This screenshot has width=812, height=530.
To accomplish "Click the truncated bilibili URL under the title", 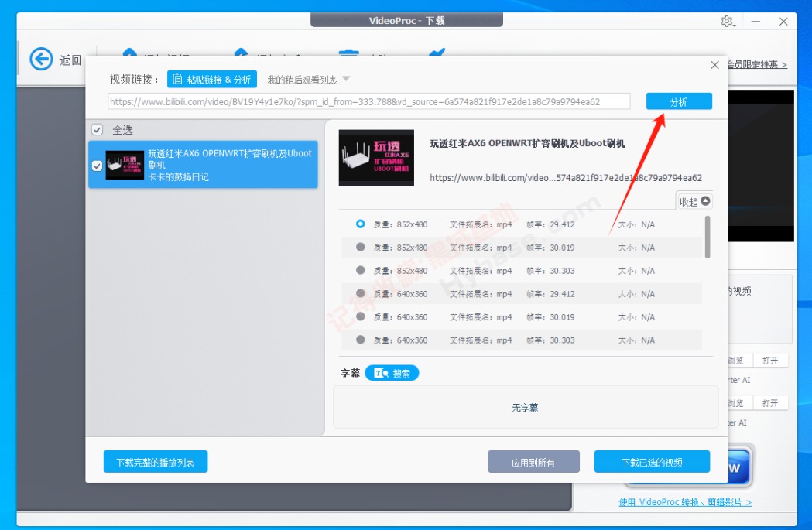I will pos(566,177).
